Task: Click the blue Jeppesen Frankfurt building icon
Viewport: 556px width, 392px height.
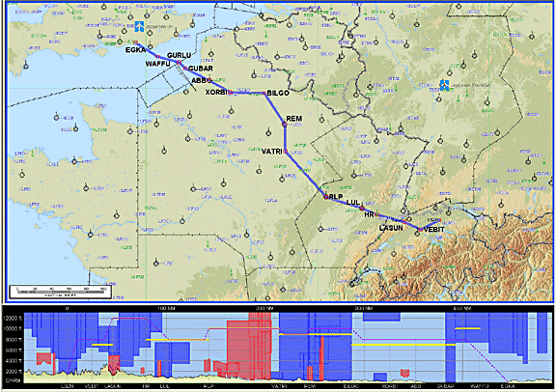Action: tap(444, 85)
